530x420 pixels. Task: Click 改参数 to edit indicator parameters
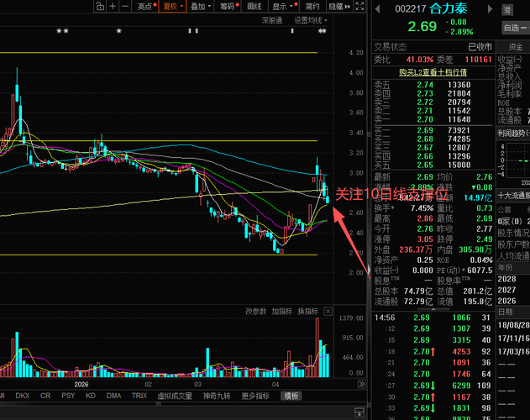tap(255, 312)
